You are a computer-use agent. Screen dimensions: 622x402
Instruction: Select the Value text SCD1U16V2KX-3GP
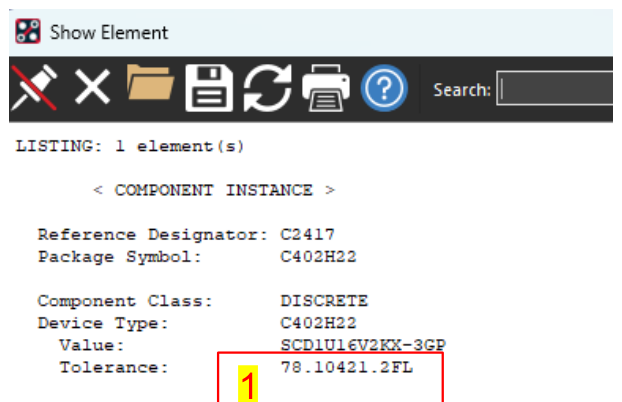point(363,345)
